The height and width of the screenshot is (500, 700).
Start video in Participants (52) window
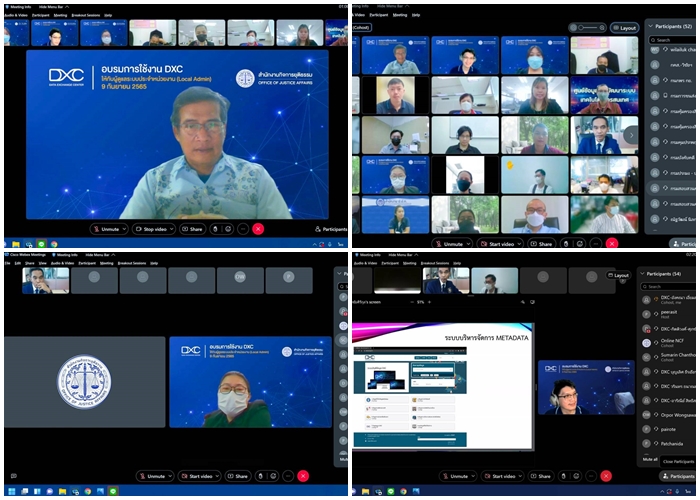click(x=496, y=244)
